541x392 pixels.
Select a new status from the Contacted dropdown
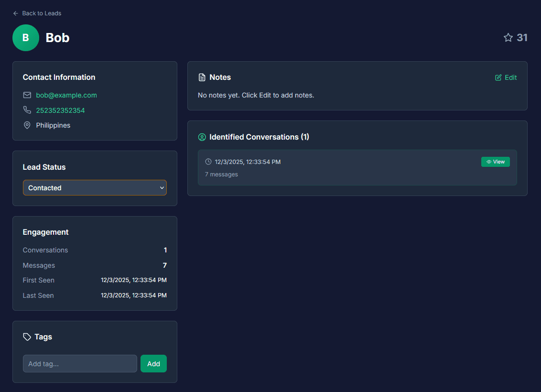95,187
